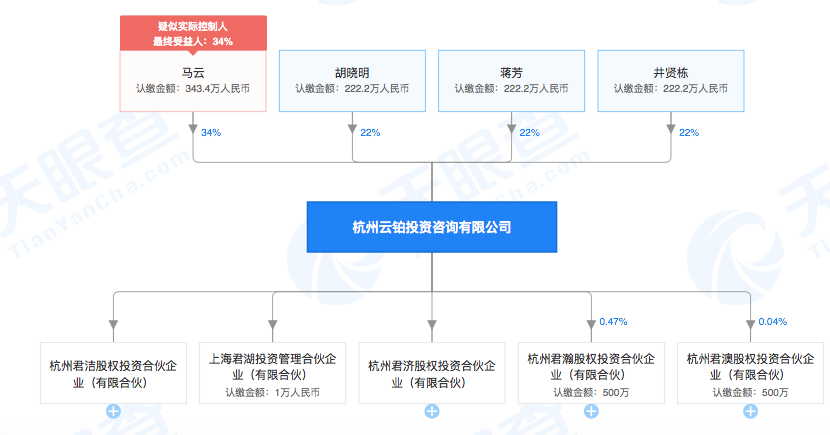
Task: Click 认缴金额：1万人民币 text
Action: pos(273,393)
